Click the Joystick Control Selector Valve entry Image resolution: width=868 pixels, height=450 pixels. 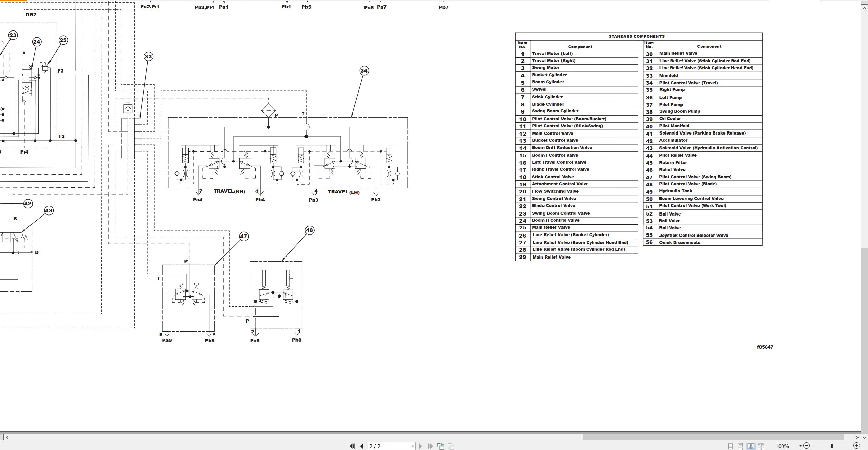693,236
